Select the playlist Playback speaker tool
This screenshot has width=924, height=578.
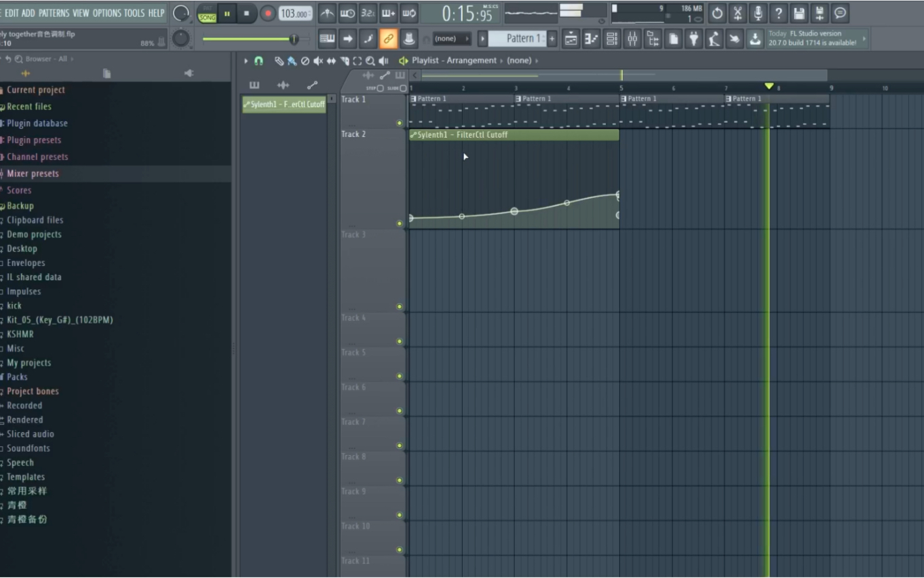(x=383, y=61)
